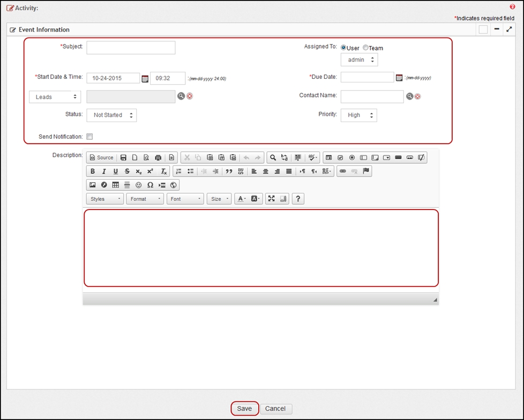Viewport: 524px width, 420px height.
Task: Open calendar picker for Start Date
Action: 145,79
